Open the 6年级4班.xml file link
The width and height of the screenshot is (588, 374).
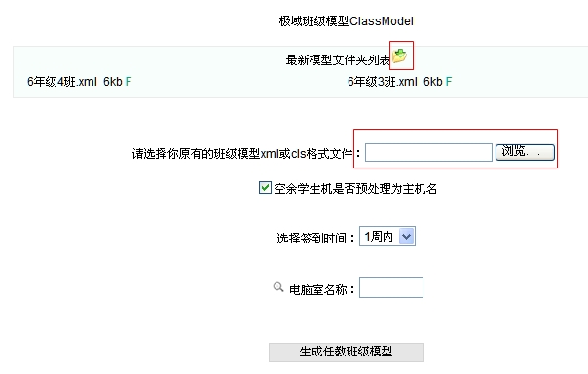(62, 82)
